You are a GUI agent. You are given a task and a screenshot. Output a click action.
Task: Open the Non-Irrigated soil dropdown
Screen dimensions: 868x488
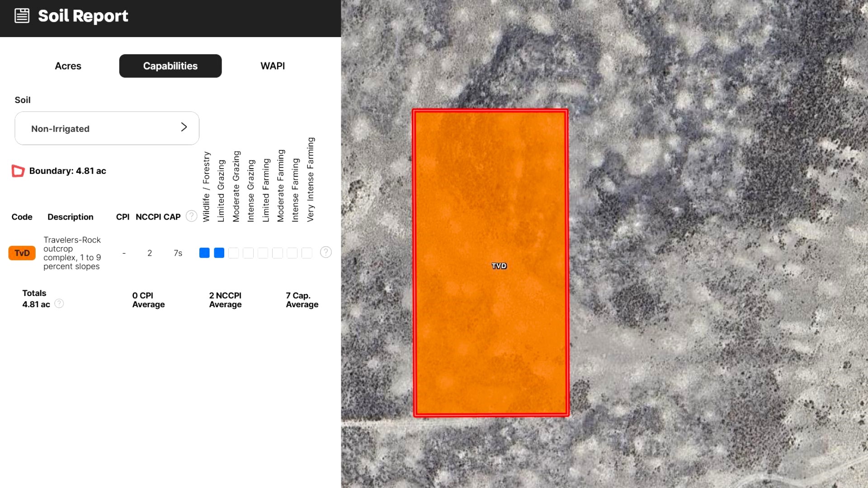click(x=107, y=128)
